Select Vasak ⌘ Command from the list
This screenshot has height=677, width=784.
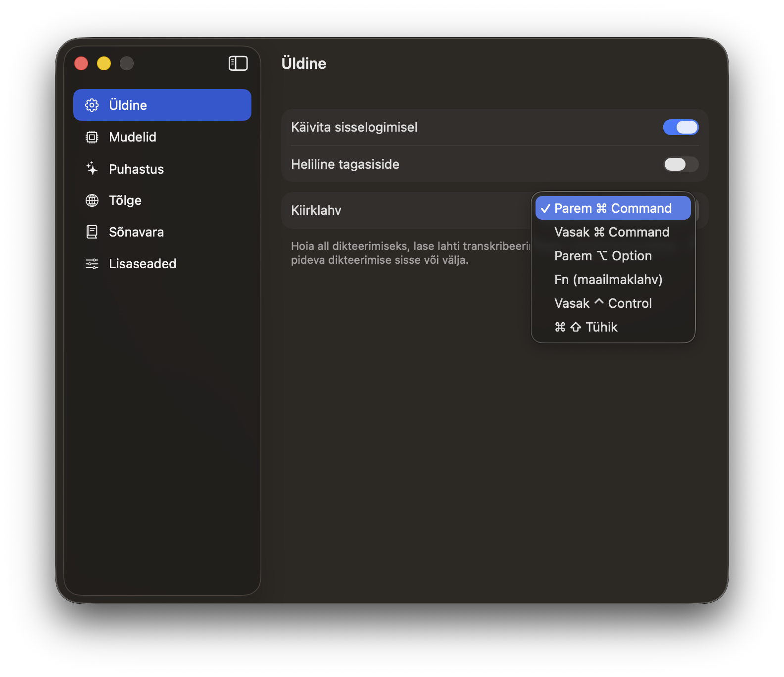[x=612, y=232]
